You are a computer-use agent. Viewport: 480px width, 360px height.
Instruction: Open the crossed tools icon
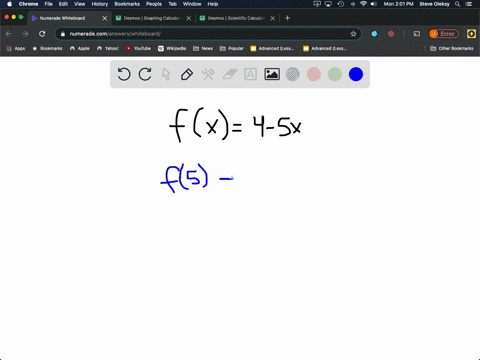[x=208, y=74]
